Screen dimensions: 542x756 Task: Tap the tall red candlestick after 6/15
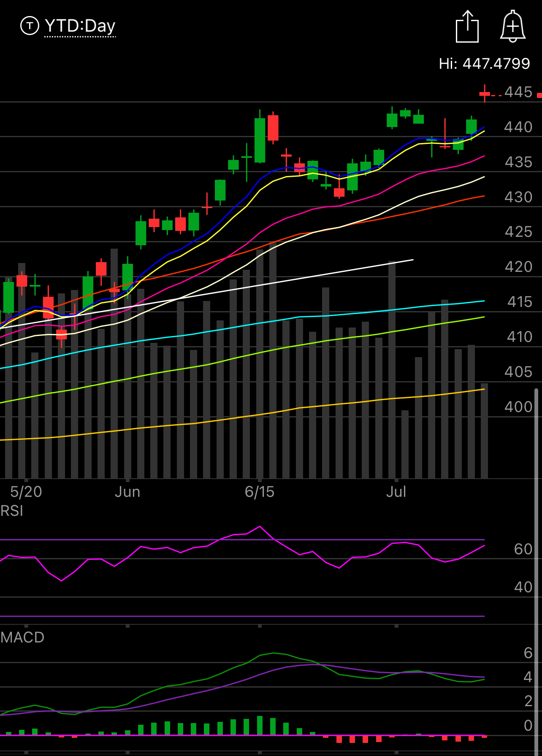point(273,128)
